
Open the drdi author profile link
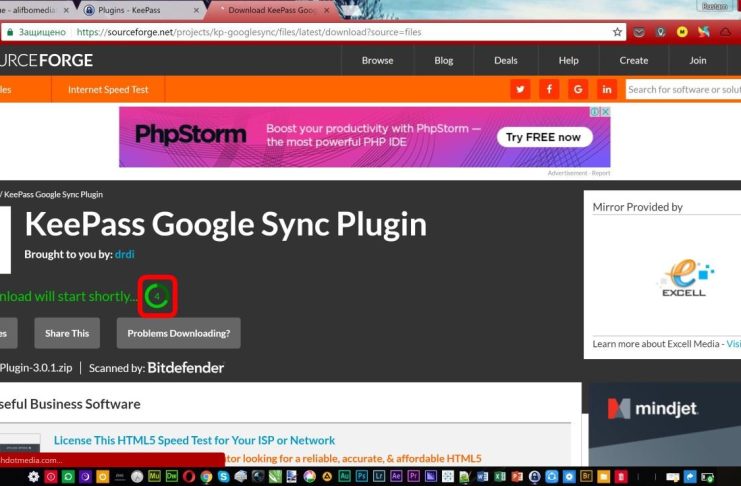tap(125, 254)
